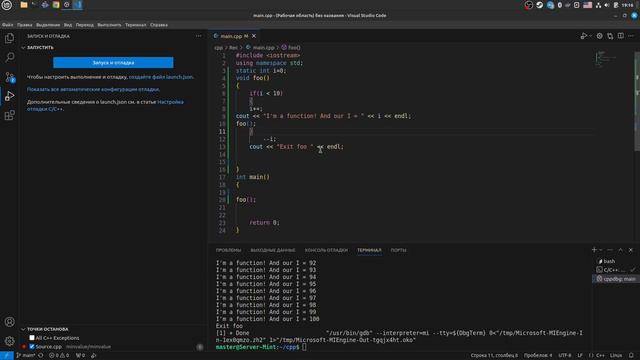Image resolution: width=640 pixels, height=360 pixels.
Task: Open the Linux Mint start menu
Action: pos(7,5)
